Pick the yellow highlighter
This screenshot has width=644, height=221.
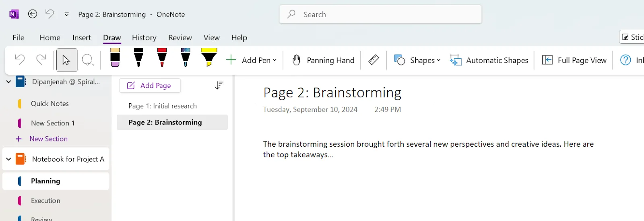coord(209,57)
